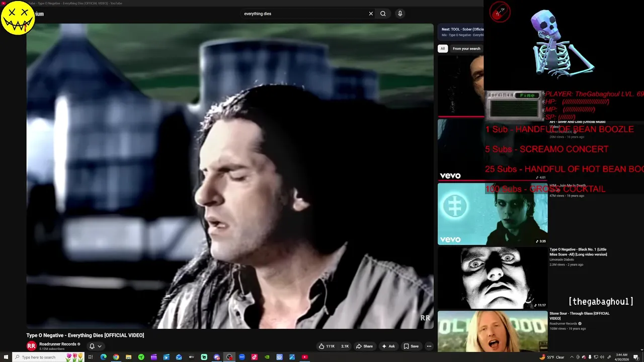This screenshot has height=362, width=644.
Task: Click the 'Type here to search' taskbar box
Action: [x=48, y=357]
